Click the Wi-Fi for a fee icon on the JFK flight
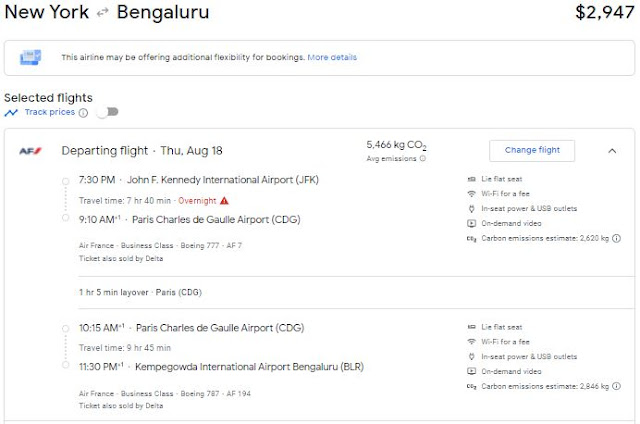 click(x=471, y=195)
